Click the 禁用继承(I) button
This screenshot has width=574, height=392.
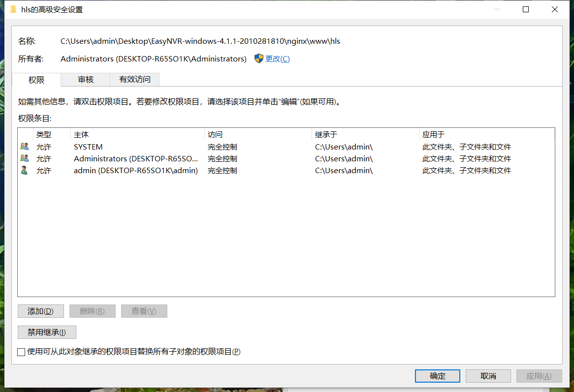coord(47,332)
